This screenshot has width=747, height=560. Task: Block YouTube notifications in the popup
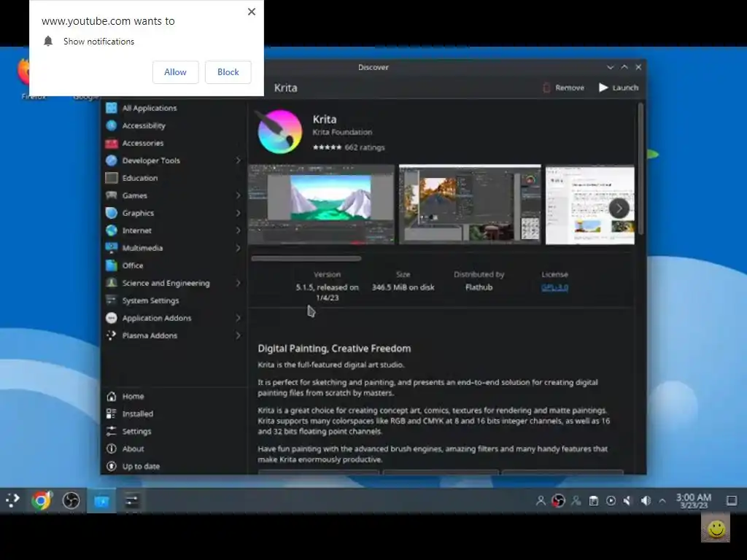(x=228, y=72)
